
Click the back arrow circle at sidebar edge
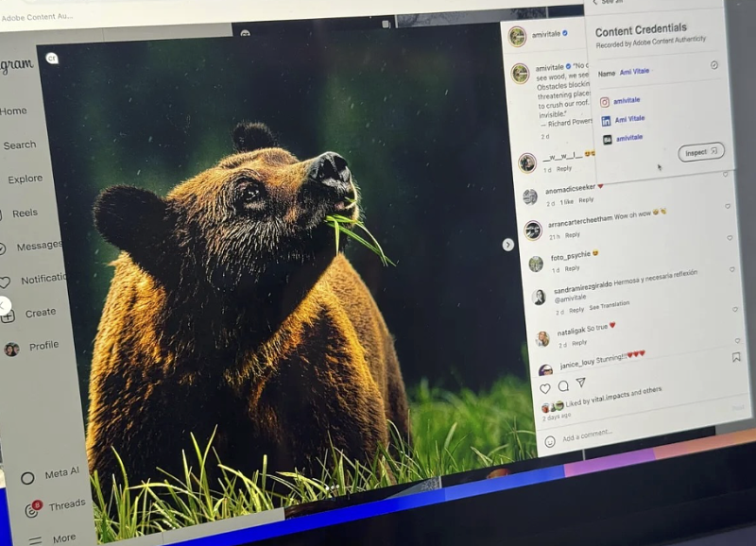[x=3, y=305]
